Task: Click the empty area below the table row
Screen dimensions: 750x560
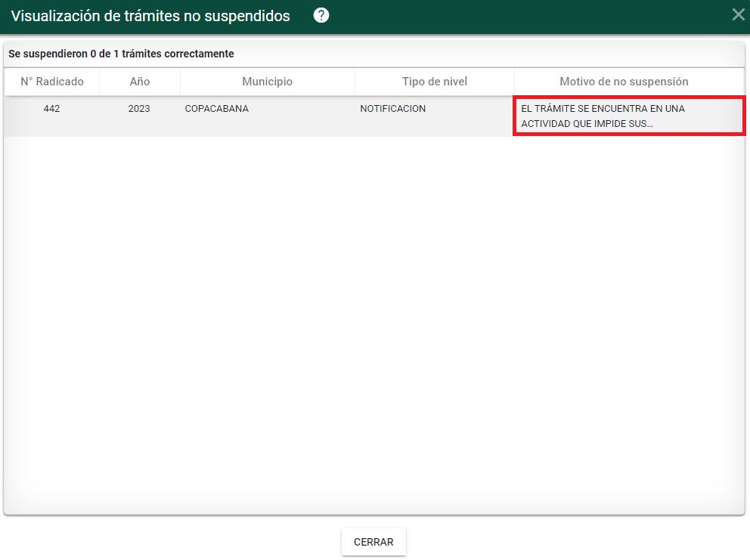Action: [374, 317]
